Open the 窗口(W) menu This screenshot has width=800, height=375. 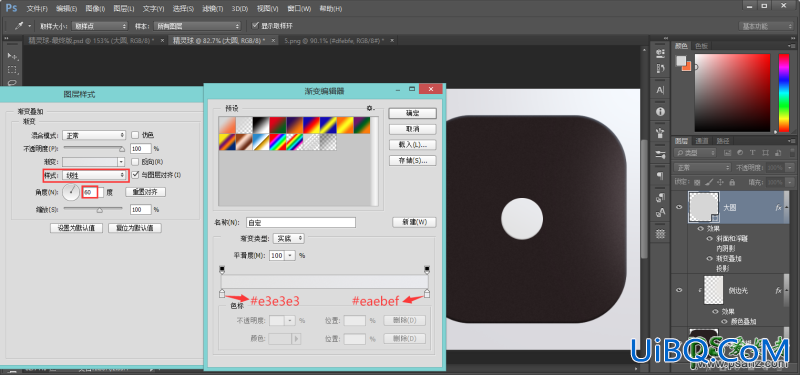click(x=299, y=9)
